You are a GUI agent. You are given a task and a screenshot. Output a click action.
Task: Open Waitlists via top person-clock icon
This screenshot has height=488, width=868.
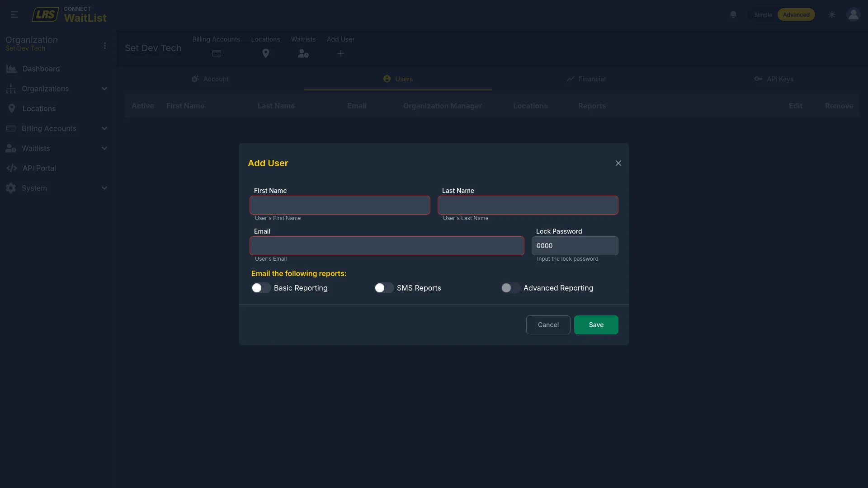coord(303,53)
